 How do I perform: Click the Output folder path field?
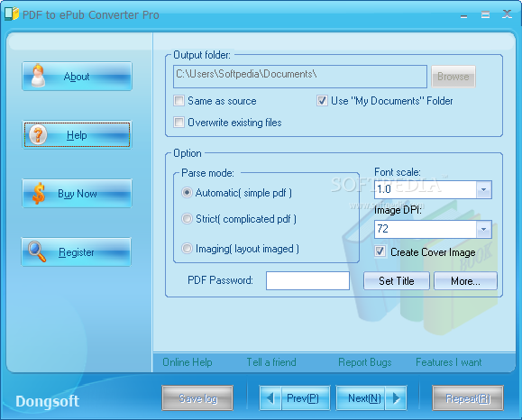(300, 77)
